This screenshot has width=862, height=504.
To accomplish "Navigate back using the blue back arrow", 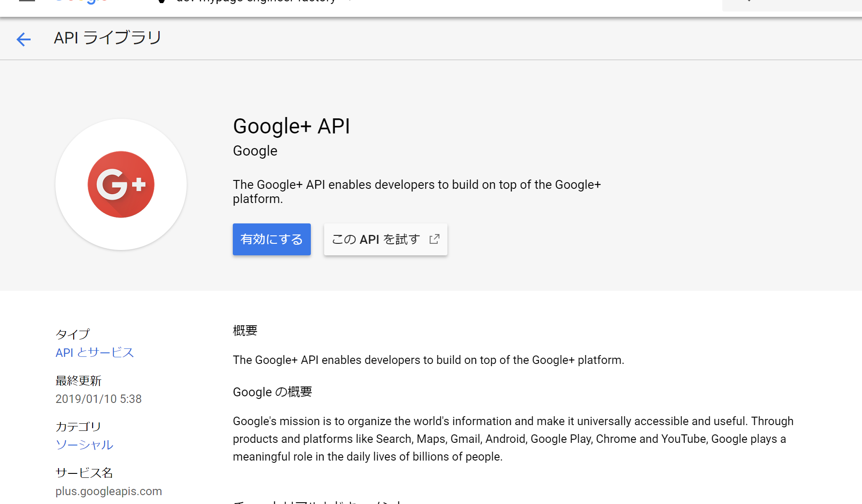I will pos(23,39).
